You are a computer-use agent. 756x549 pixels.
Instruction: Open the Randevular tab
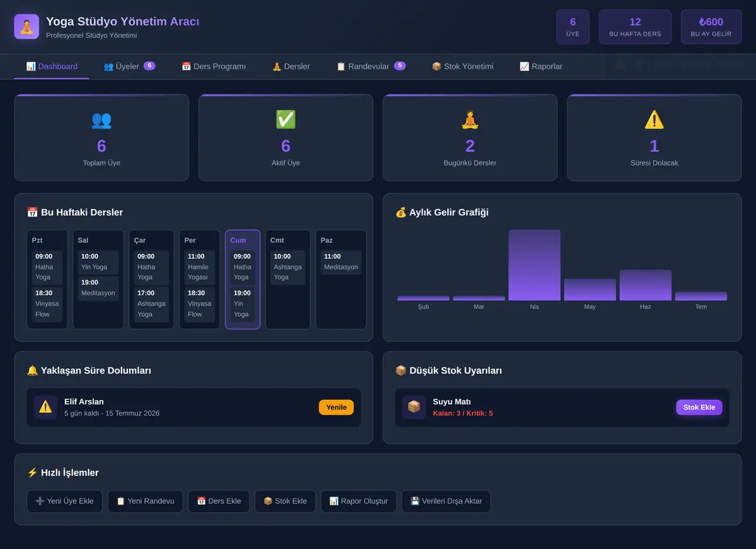371,66
